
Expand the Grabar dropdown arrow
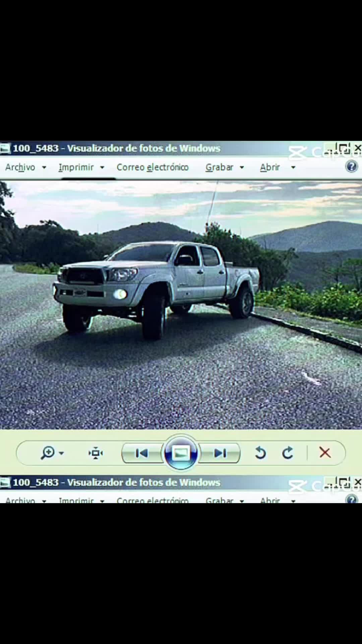point(242,167)
